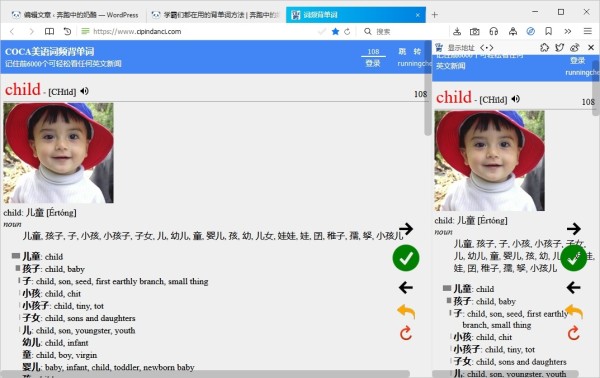This screenshot has height=378, width=600.
Task: Click the 108 number field in header
Action: click(x=373, y=52)
